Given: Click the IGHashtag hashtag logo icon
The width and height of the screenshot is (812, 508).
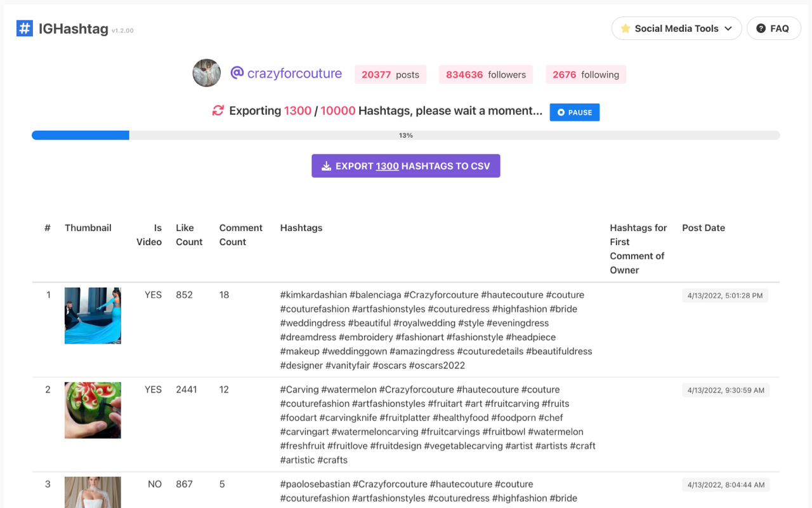Looking at the screenshot, I should [25, 28].
